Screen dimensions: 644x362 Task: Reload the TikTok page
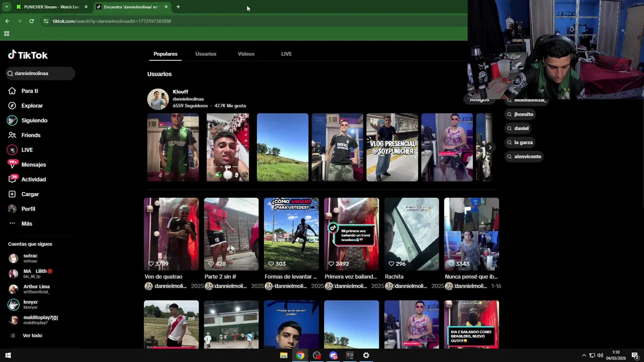[x=31, y=21]
